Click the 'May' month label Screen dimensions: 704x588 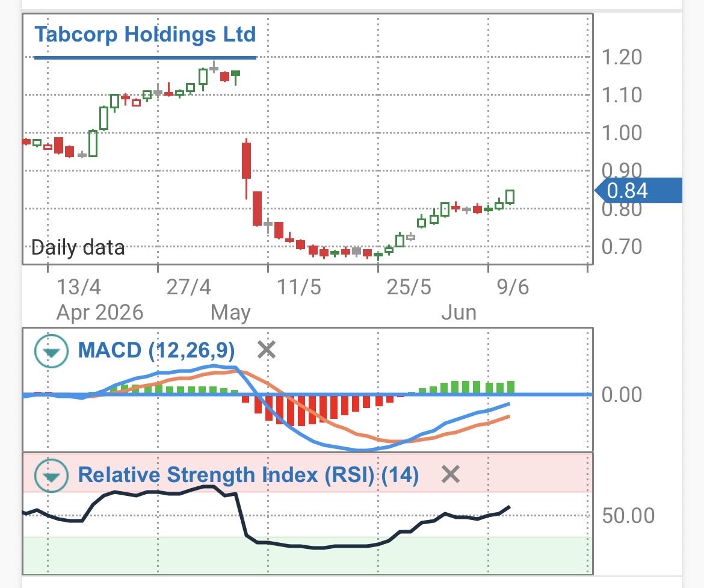click(x=231, y=312)
